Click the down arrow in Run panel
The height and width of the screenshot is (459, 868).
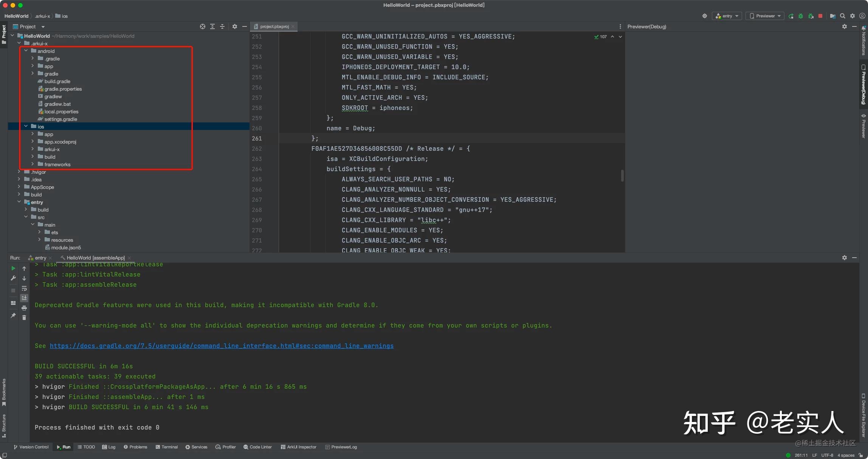tap(24, 278)
